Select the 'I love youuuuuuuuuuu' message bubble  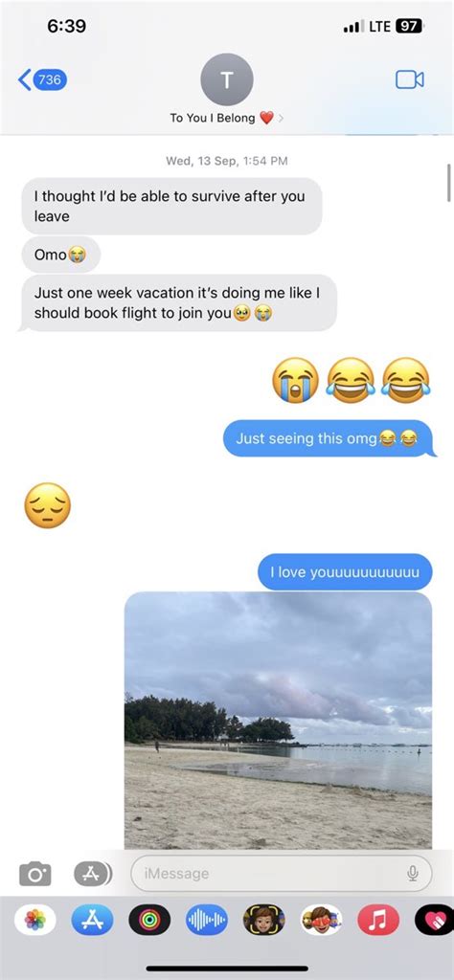(345, 572)
